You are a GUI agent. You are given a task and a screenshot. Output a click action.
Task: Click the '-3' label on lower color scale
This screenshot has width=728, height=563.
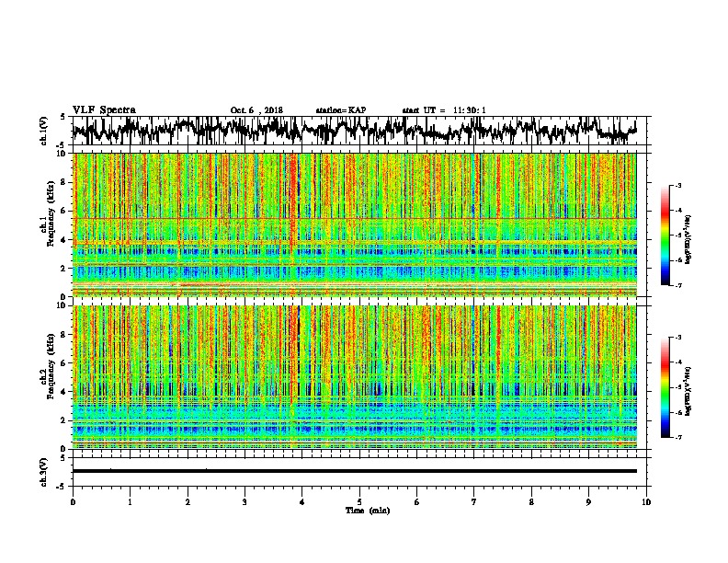(677, 338)
